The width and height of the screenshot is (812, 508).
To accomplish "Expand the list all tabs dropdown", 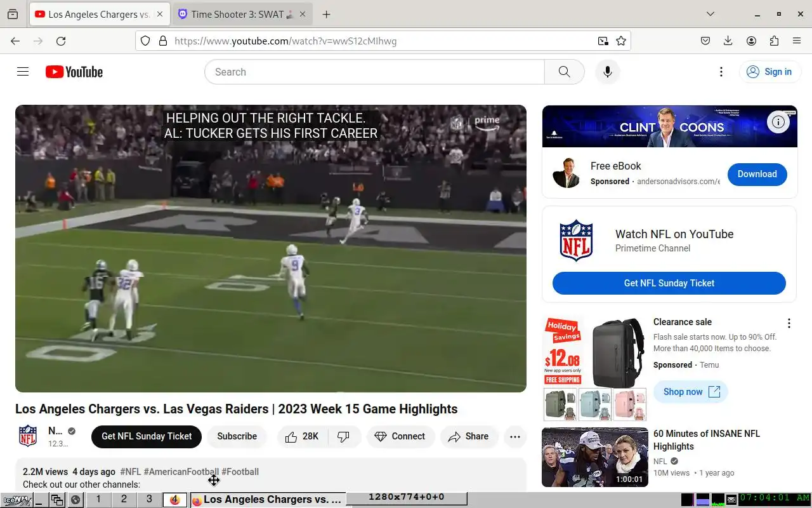I will pos(710,14).
